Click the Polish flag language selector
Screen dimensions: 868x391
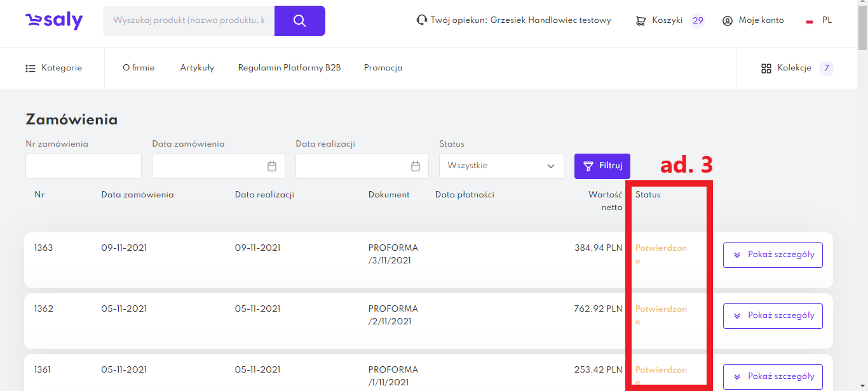point(810,21)
